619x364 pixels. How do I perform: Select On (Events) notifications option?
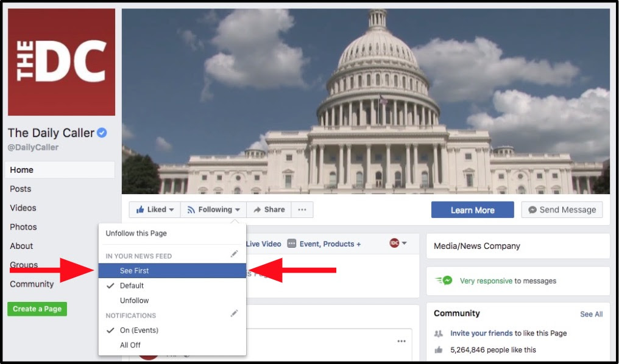pyautogui.click(x=172, y=330)
